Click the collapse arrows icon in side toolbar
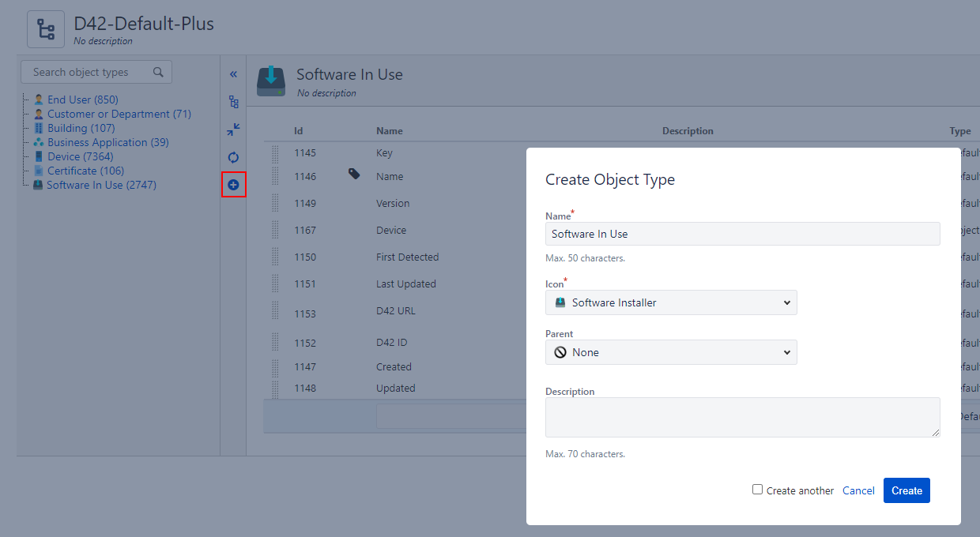Viewport: 980px width, 537px height. pos(233,130)
